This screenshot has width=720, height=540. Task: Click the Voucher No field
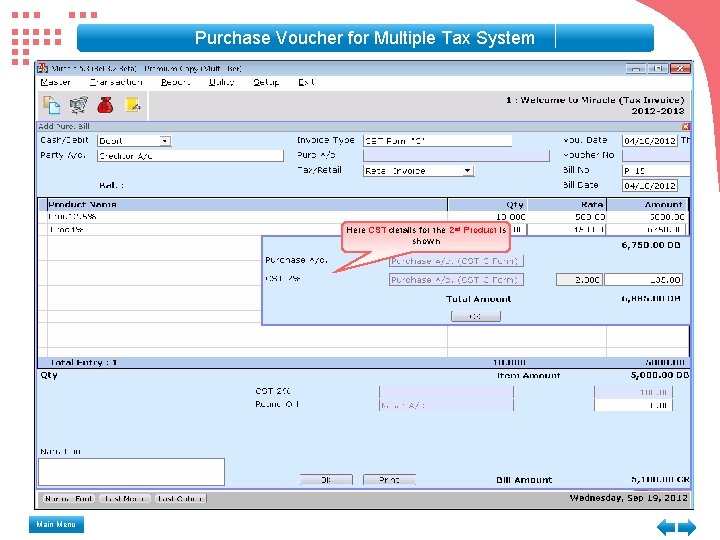pyautogui.click(x=656, y=156)
